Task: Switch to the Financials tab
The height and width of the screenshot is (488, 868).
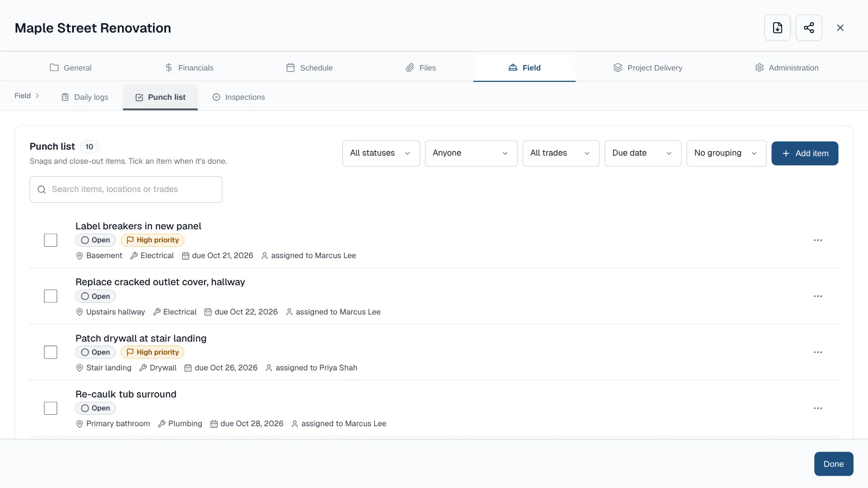Action: tap(189, 68)
